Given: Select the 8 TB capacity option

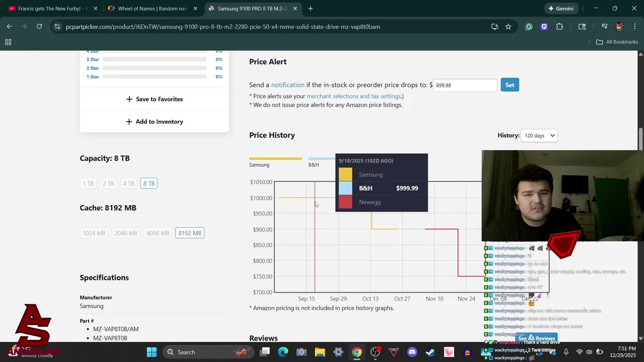Looking at the screenshot, I should click(149, 184).
